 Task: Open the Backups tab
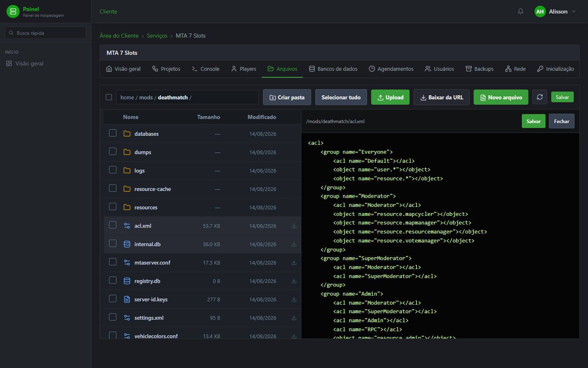click(480, 69)
